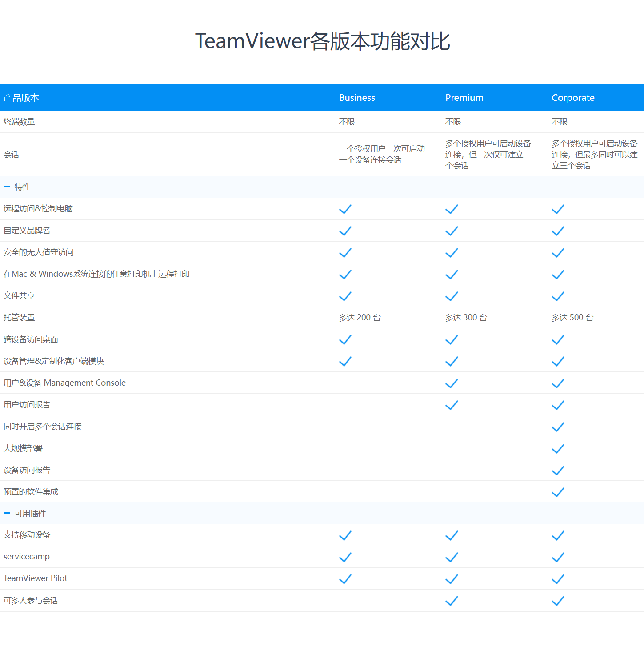644x650 pixels.
Task: Click Business checkmark for servicecamp
Action: [345, 557]
